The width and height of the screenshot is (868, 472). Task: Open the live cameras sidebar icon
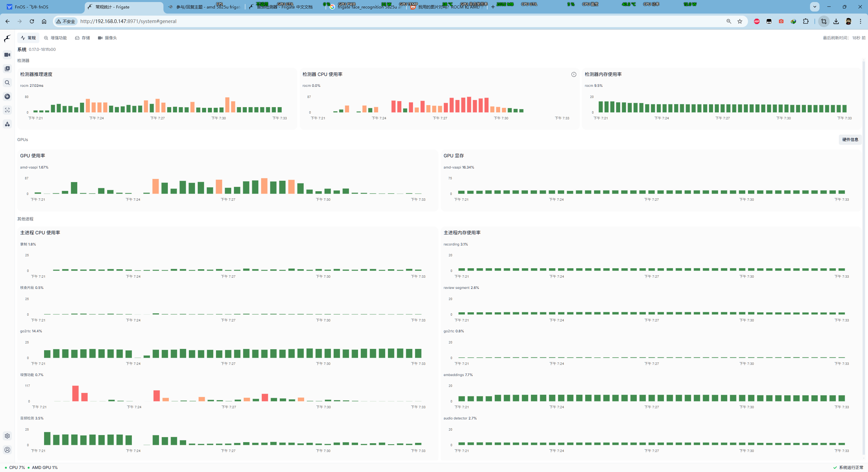tap(7, 55)
